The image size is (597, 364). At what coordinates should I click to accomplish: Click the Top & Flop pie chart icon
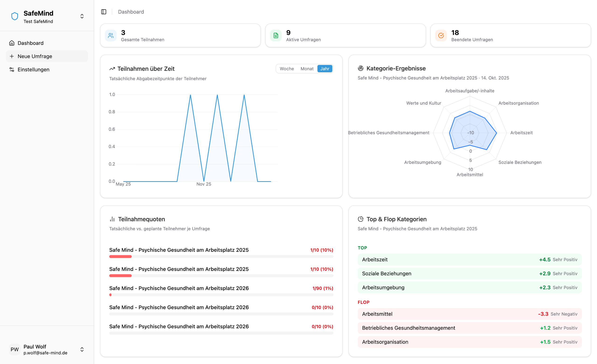pyautogui.click(x=361, y=219)
